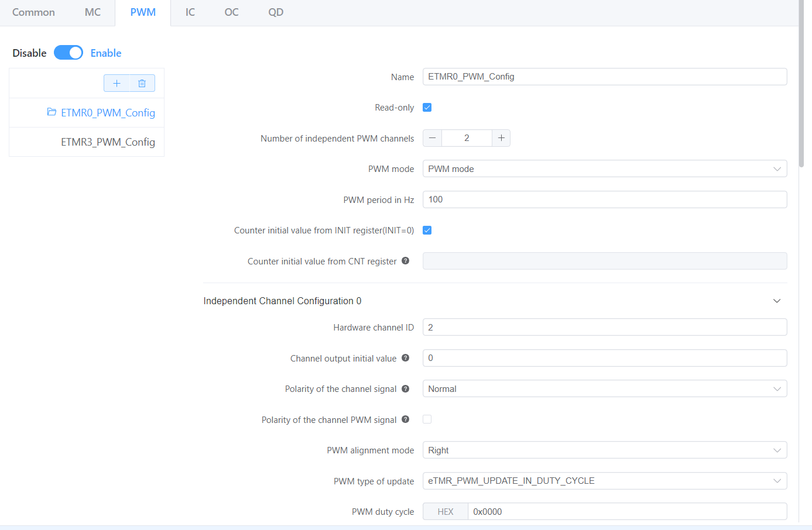Collapse Independent Channel Configuration 0 section
The width and height of the screenshot is (812, 530).
(x=777, y=301)
